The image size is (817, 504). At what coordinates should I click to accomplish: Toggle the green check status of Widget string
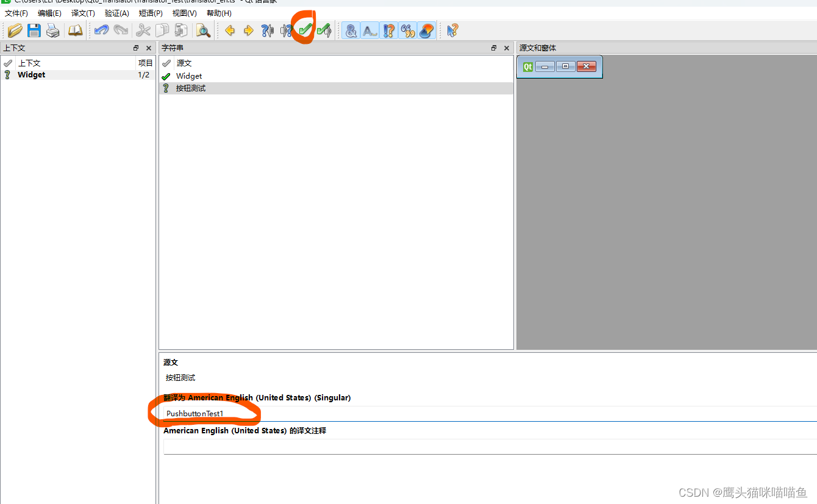(x=166, y=76)
